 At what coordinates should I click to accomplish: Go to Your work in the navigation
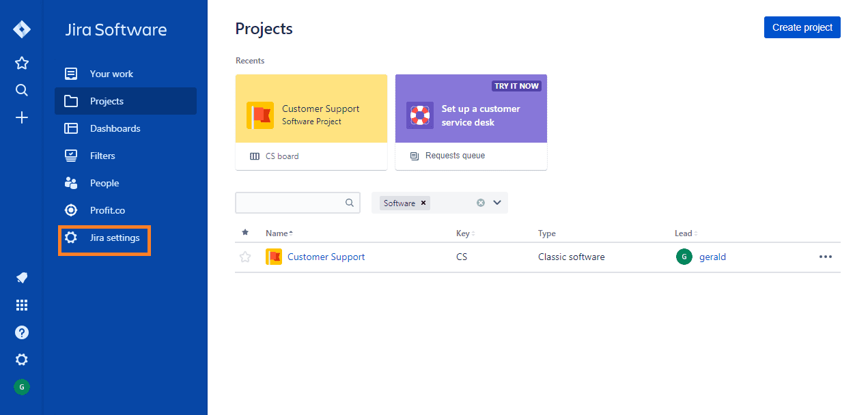click(126, 74)
